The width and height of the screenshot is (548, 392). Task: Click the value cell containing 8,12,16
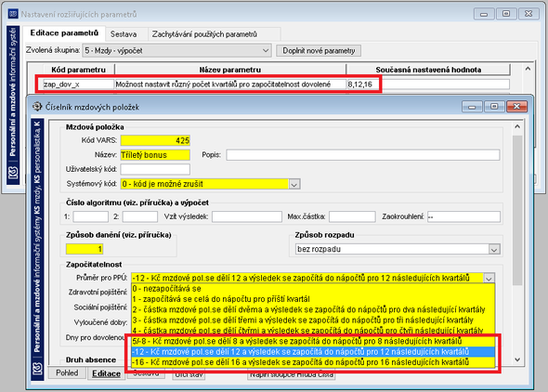point(428,85)
